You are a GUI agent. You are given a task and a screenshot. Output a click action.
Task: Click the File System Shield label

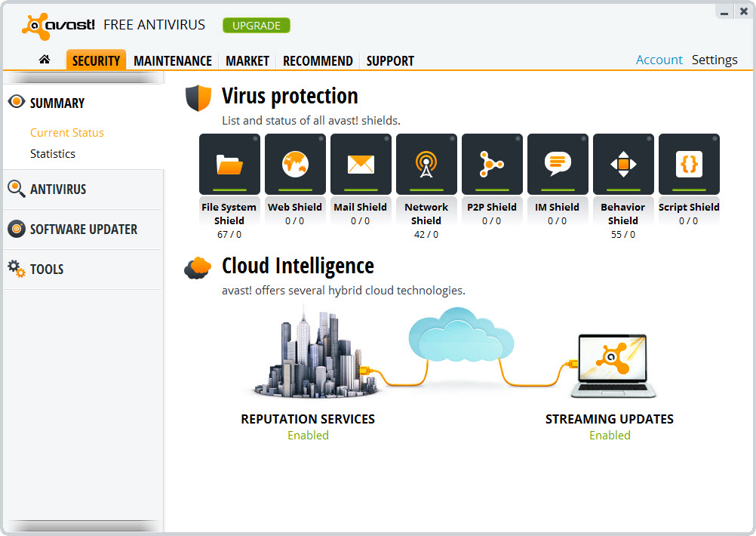pos(229,214)
